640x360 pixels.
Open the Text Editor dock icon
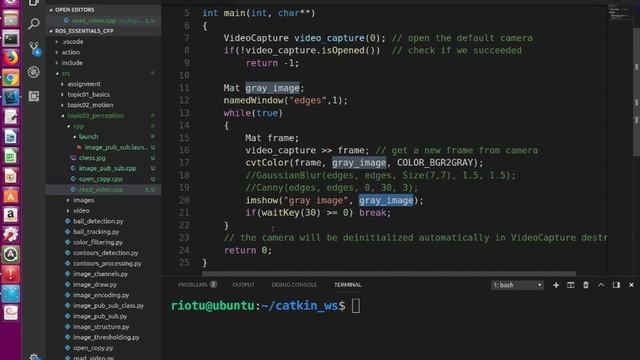(11, 117)
